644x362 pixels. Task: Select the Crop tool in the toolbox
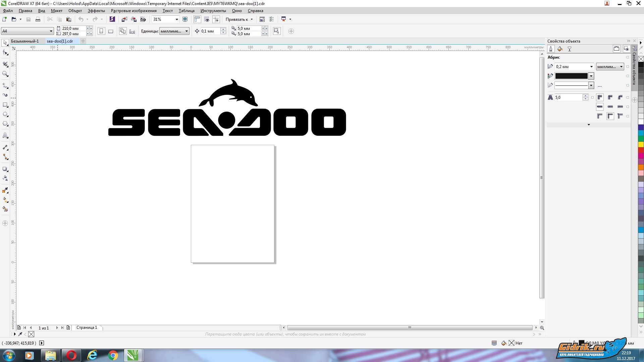click(5, 64)
